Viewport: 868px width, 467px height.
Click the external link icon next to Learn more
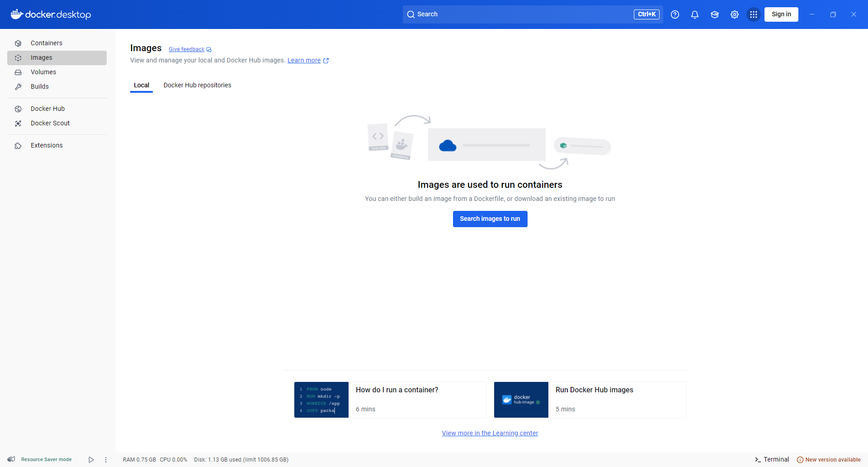326,61
